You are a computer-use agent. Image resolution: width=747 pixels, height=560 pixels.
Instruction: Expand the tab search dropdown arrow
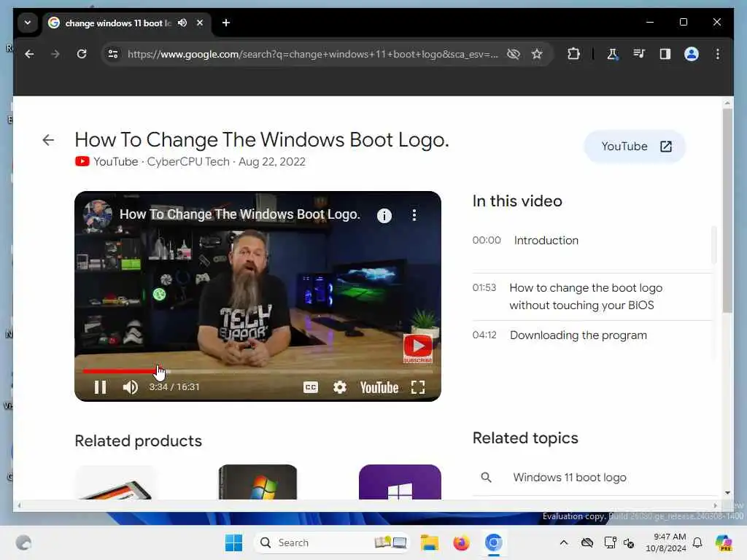click(x=28, y=23)
